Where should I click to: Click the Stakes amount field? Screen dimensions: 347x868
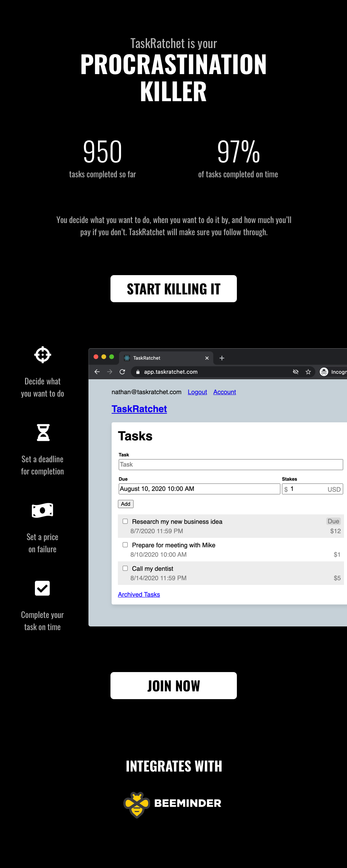coord(312,489)
